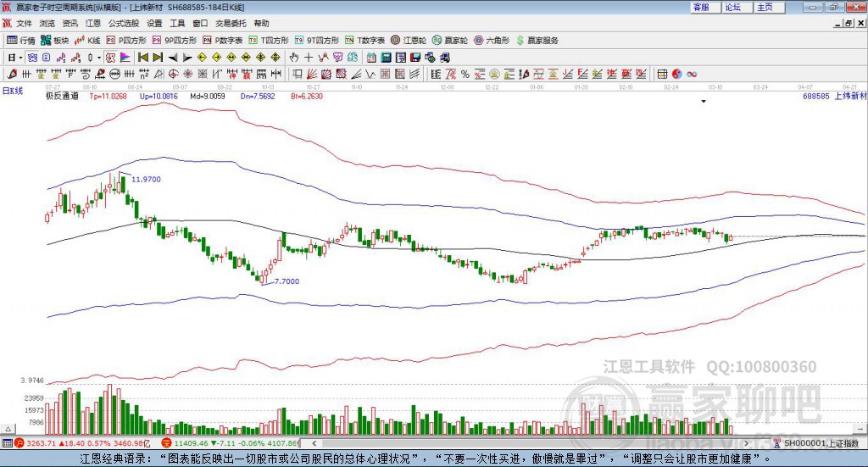Open the 六角形 hexagon tool

click(492, 41)
